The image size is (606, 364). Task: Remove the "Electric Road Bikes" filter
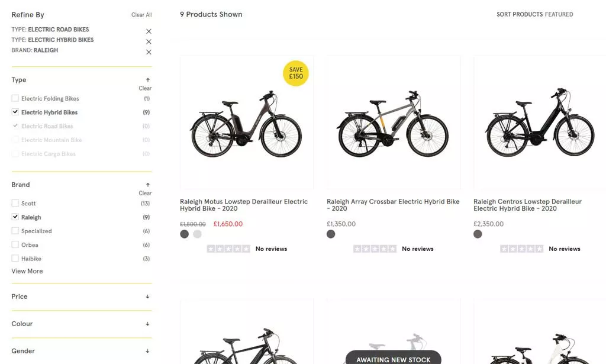[149, 30]
